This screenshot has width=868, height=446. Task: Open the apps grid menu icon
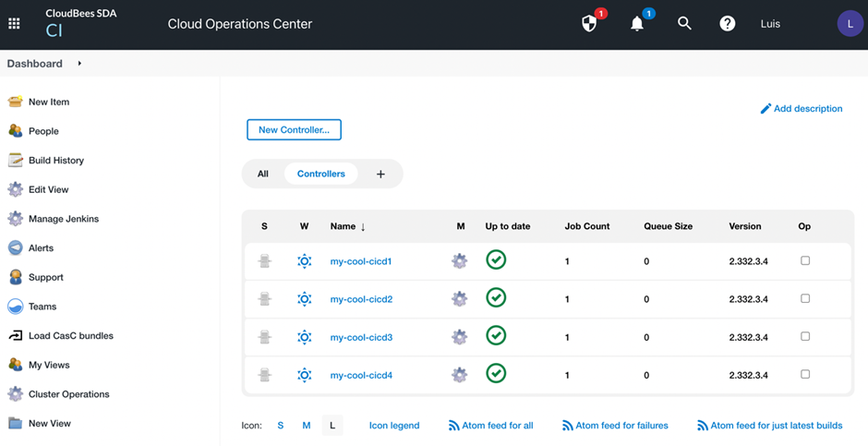point(14,24)
